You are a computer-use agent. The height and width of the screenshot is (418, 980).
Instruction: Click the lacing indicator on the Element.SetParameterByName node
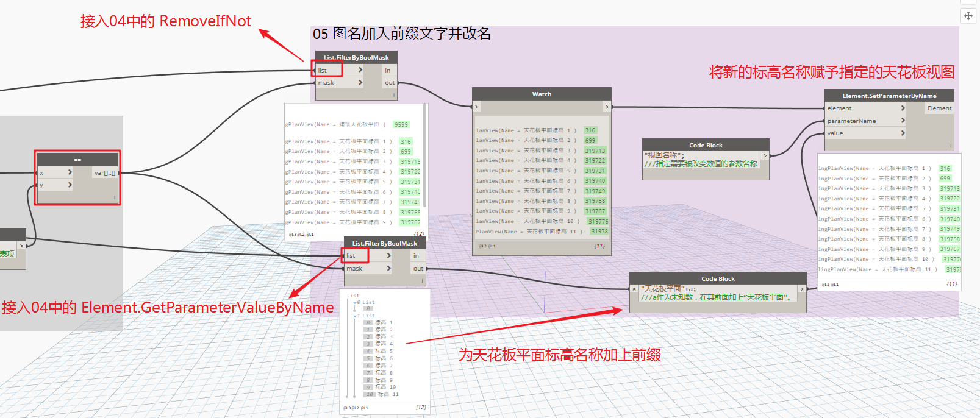[951, 146]
